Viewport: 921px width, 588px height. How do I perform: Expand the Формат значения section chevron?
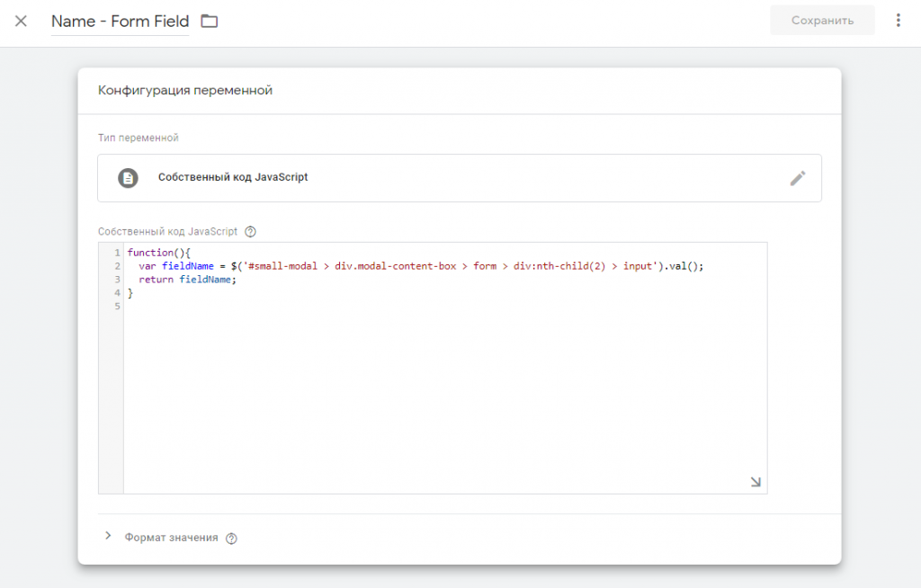pyautogui.click(x=108, y=537)
